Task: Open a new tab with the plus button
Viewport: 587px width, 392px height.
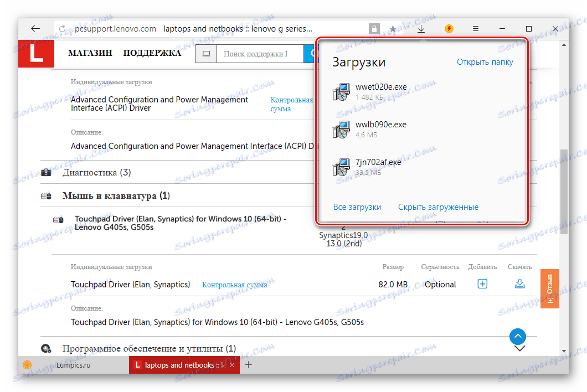Action: [248, 365]
